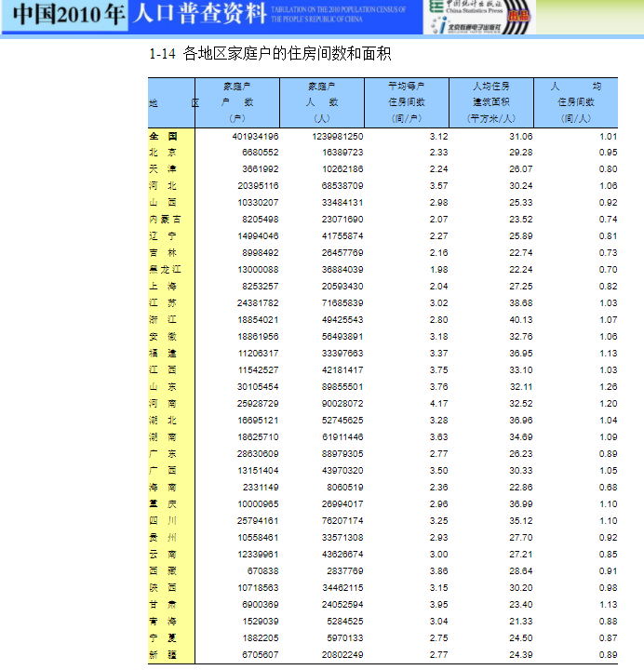
Task: Select Qinghai per-capita area 21.33
Action: 521,622
